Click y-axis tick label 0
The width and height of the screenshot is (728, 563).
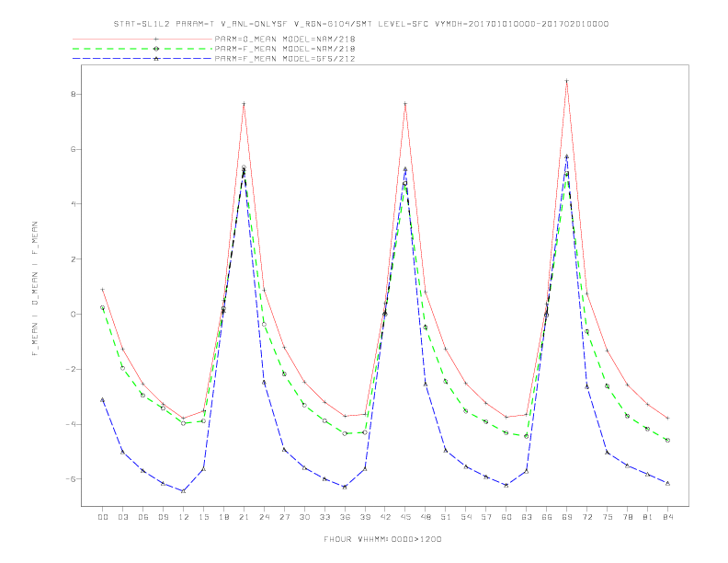coord(74,314)
